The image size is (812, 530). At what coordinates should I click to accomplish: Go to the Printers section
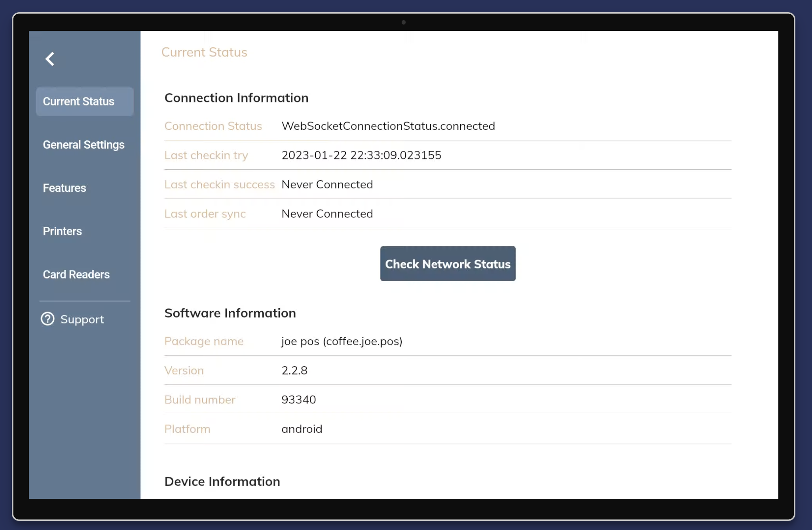click(62, 231)
